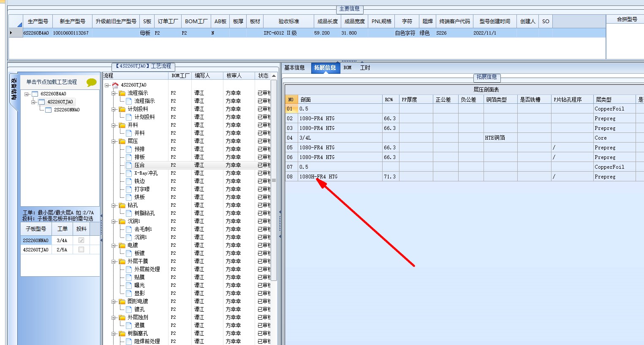Click the folder icon of 钻孔

[x=122, y=205]
